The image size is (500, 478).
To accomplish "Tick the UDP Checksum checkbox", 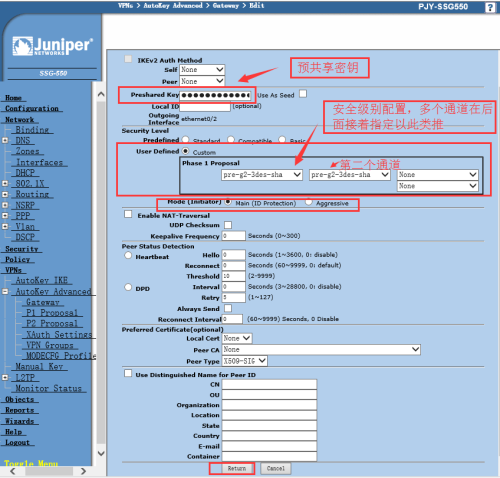I will (228, 225).
